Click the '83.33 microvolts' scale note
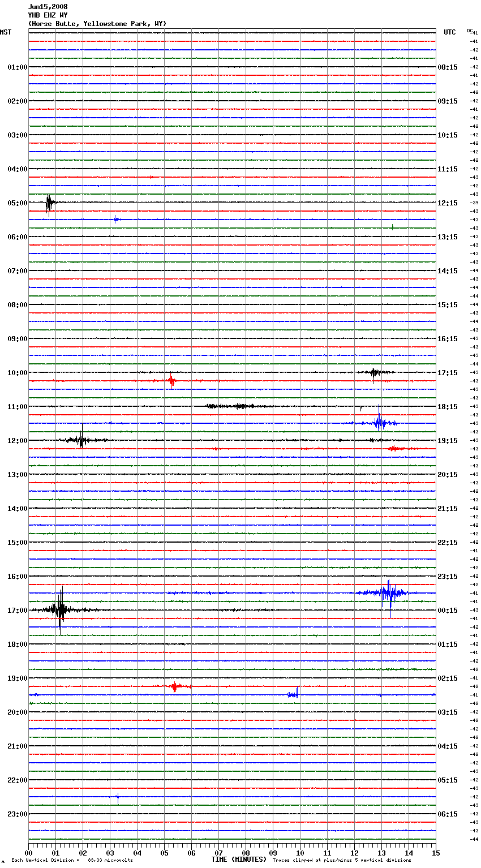The width and height of the screenshot is (481, 868). 110,860
